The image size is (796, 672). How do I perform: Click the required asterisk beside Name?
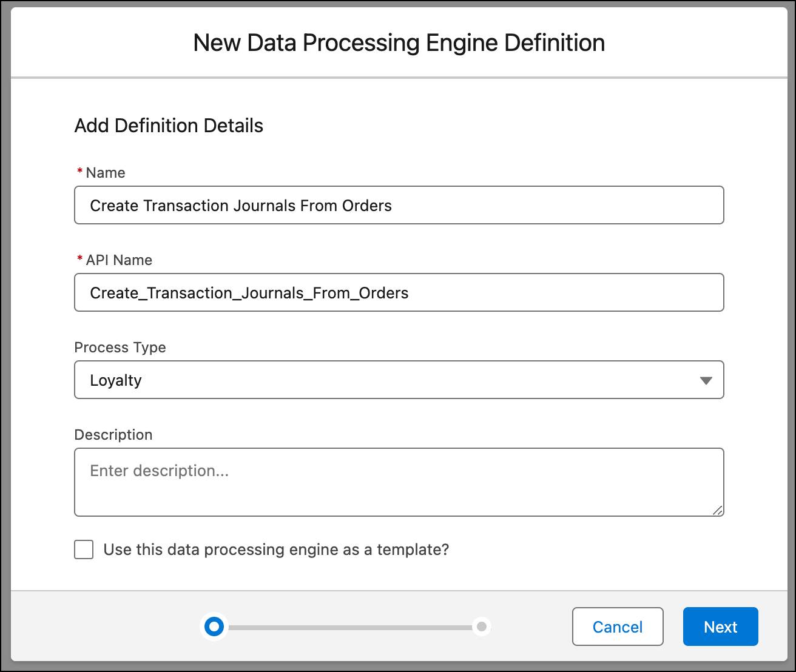click(x=79, y=172)
